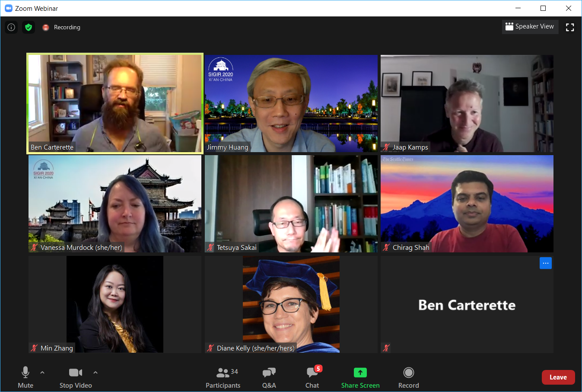The width and height of the screenshot is (582, 392).
Task: Open the blue more-options menu on Ben Carterette tile
Action: pyautogui.click(x=546, y=263)
